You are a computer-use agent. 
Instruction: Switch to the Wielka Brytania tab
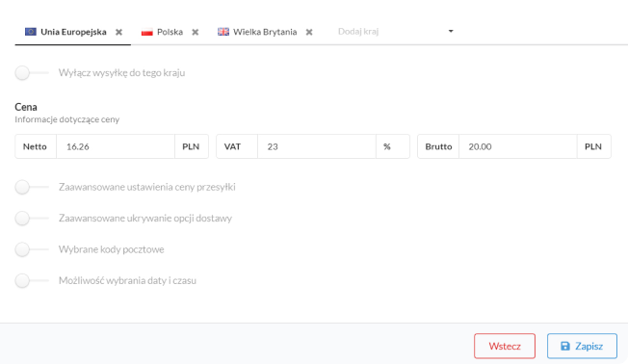264,32
